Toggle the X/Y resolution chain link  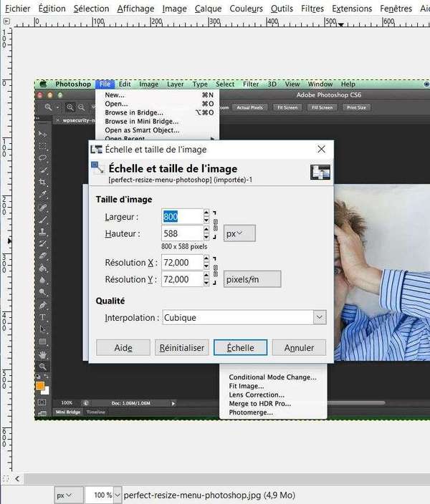(x=215, y=271)
